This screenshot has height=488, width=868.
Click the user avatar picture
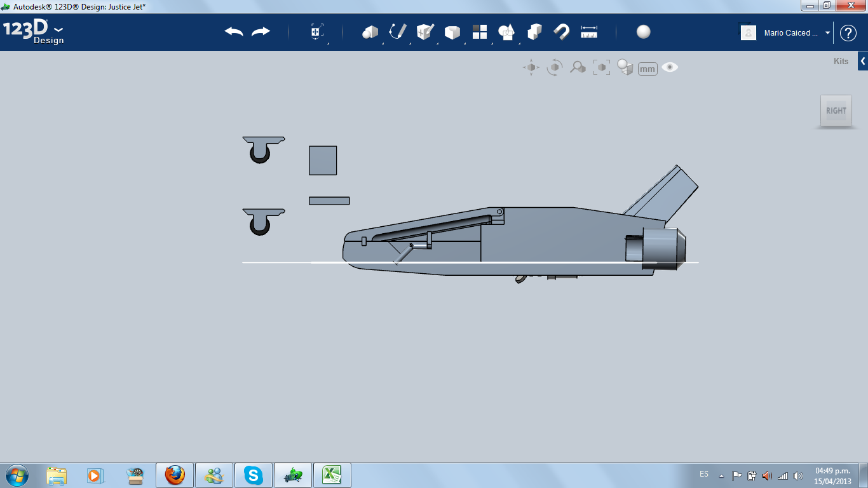click(x=749, y=32)
